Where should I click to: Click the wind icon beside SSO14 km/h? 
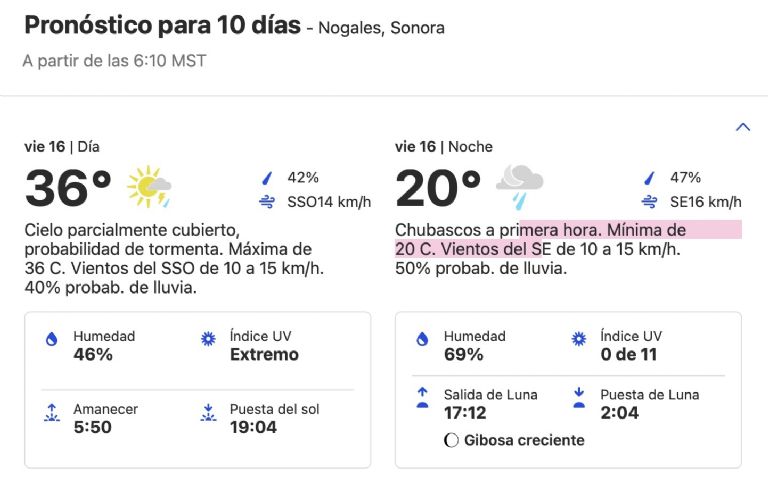tap(267, 202)
